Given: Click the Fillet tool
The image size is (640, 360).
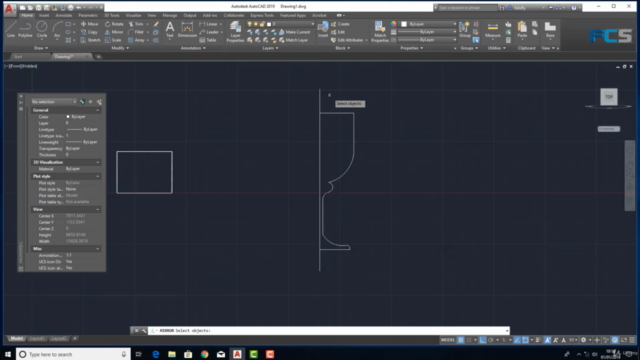Looking at the screenshot, I should (136, 32).
